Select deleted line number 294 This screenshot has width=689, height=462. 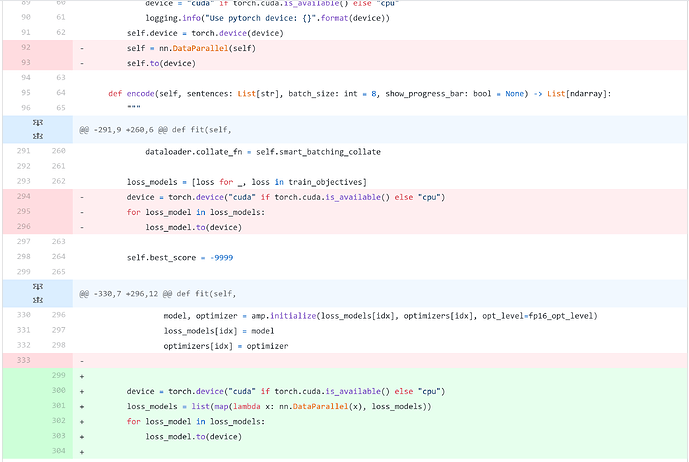coord(24,197)
